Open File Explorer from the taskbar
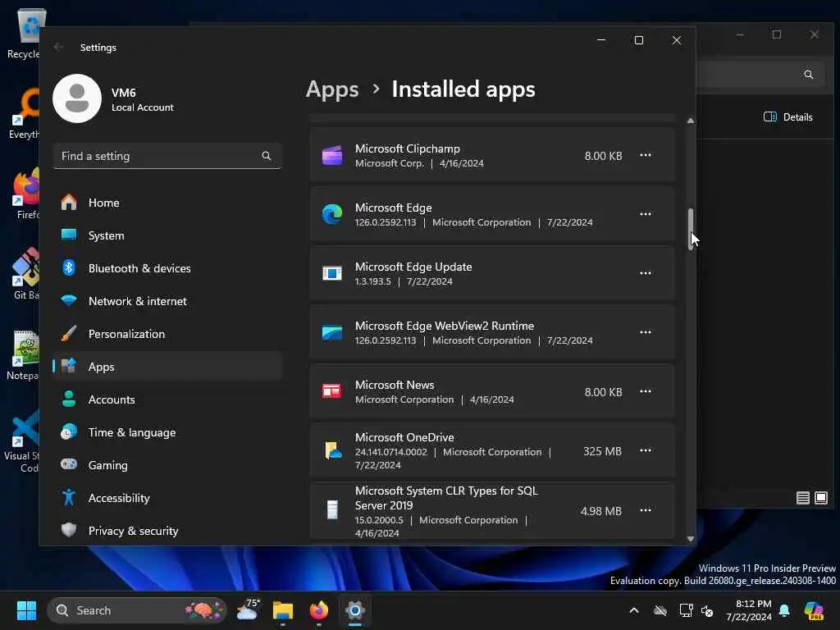840x630 pixels. click(283, 610)
